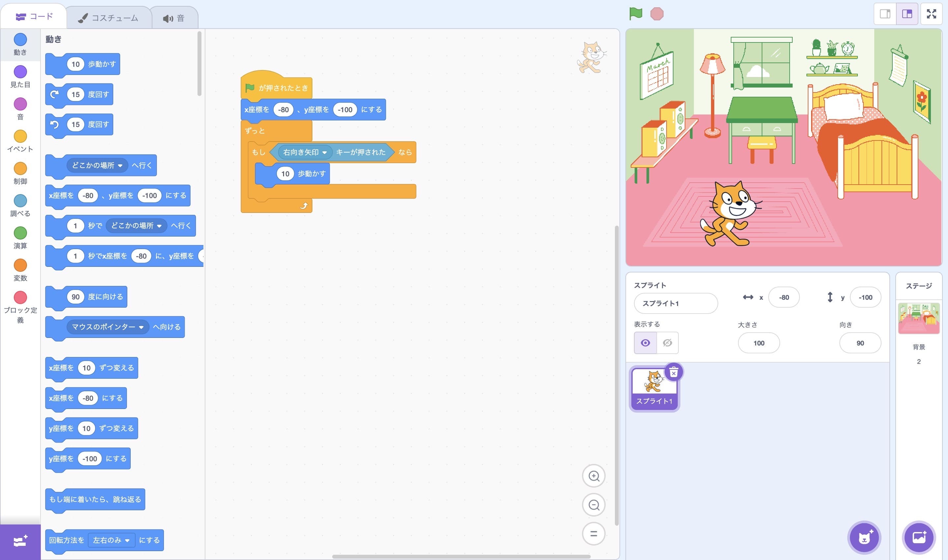Enter full screen stage mode
The height and width of the screenshot is (560, 948).
tap(932, 14)
